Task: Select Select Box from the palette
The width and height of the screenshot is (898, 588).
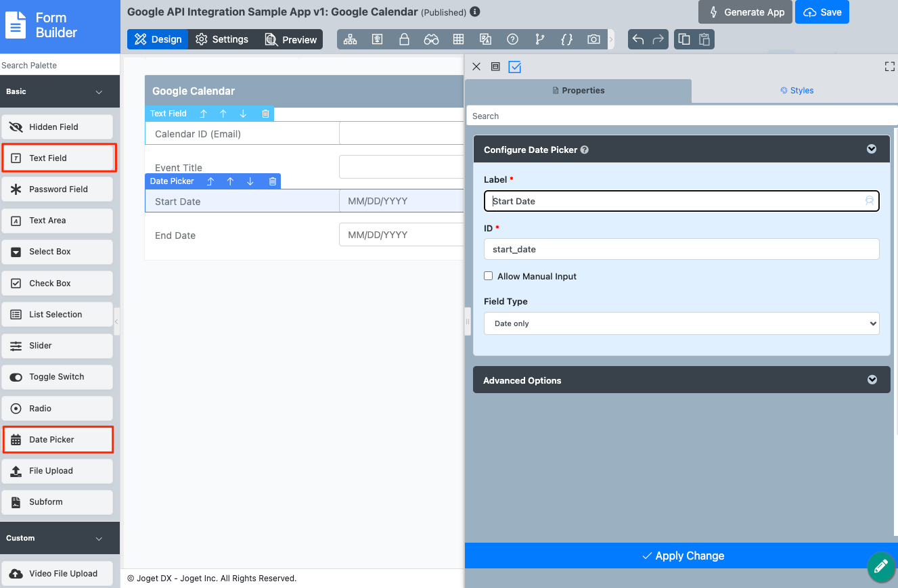Action: coord(58,252)
